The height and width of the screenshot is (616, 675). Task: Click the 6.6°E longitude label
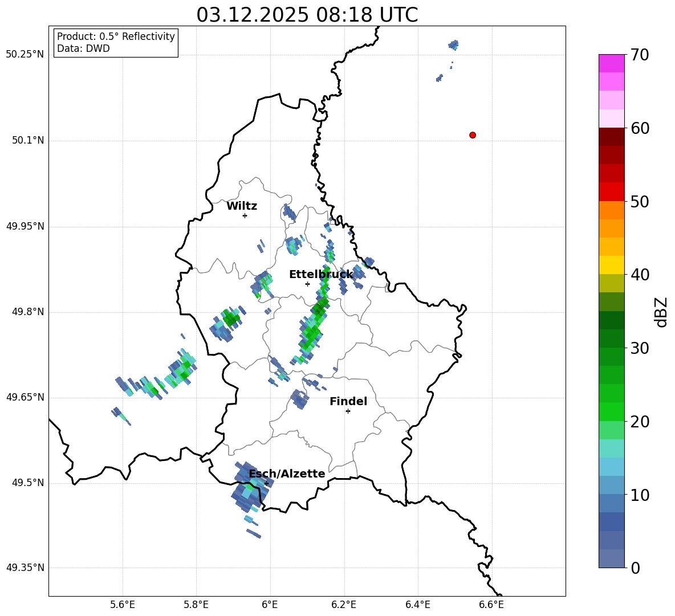(x=491, y=605)
